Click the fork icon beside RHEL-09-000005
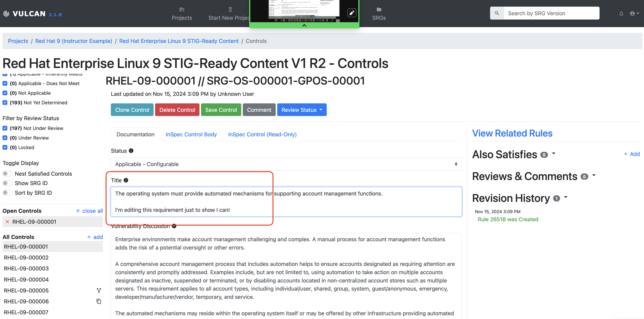This screenshot has height=319, width=644. click(99, 290)
